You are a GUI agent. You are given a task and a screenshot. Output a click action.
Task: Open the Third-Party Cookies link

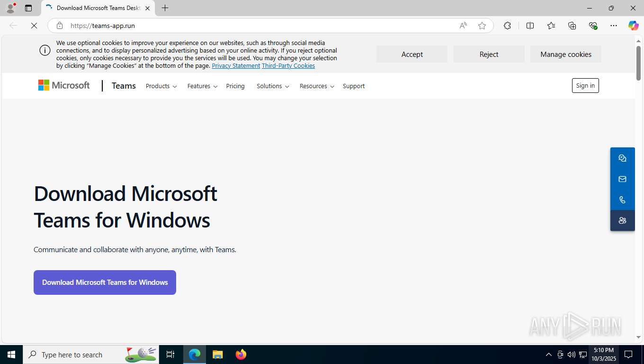point(288,66)
